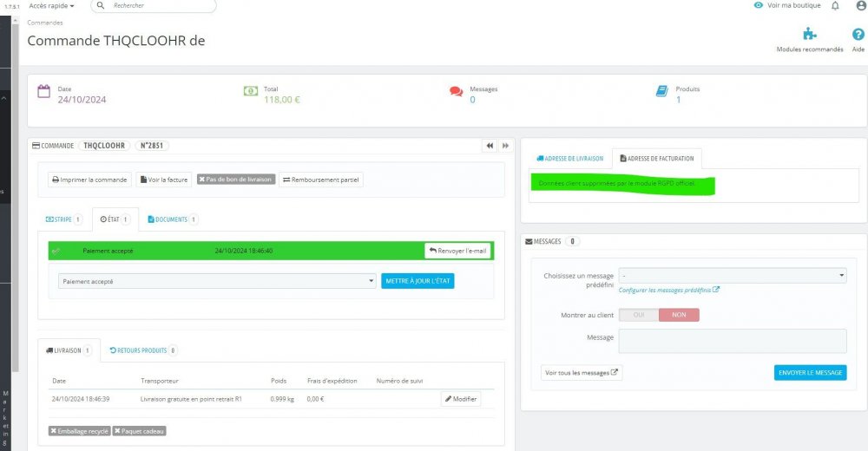Viewport: 868px width, 451px height.
Task: Click Renvoyer l'e-mail button
Action: pos(457,251)
